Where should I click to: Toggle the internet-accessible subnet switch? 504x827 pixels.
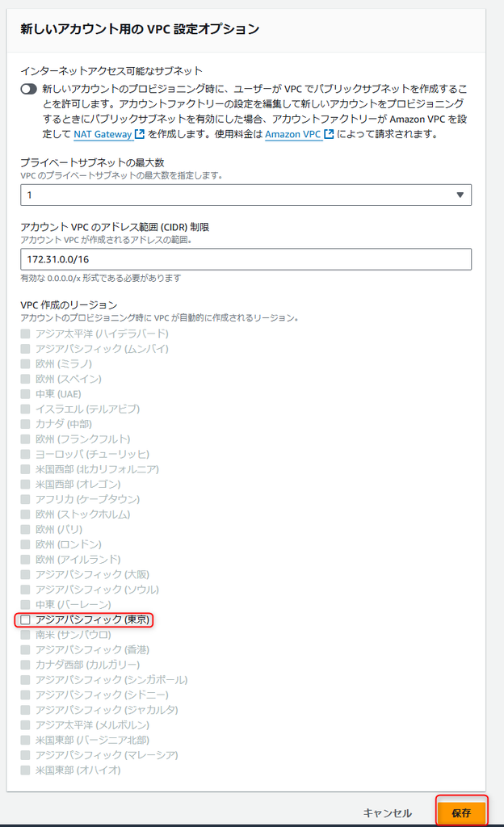click(x=28, y=89)
